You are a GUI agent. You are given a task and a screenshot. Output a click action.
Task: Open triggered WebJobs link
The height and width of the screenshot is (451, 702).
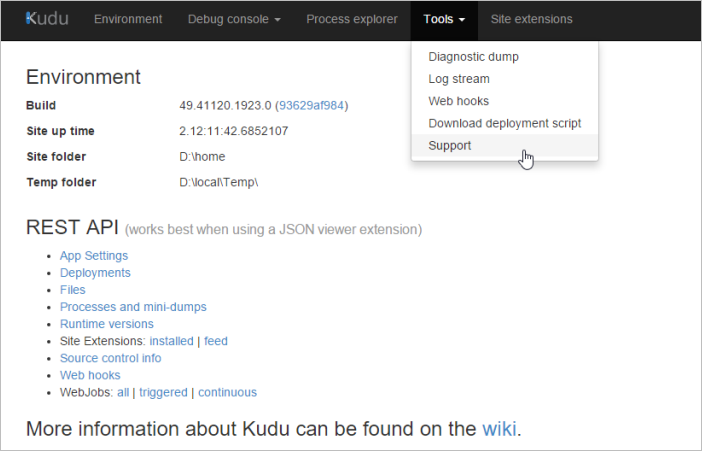[x=163, y=392]
